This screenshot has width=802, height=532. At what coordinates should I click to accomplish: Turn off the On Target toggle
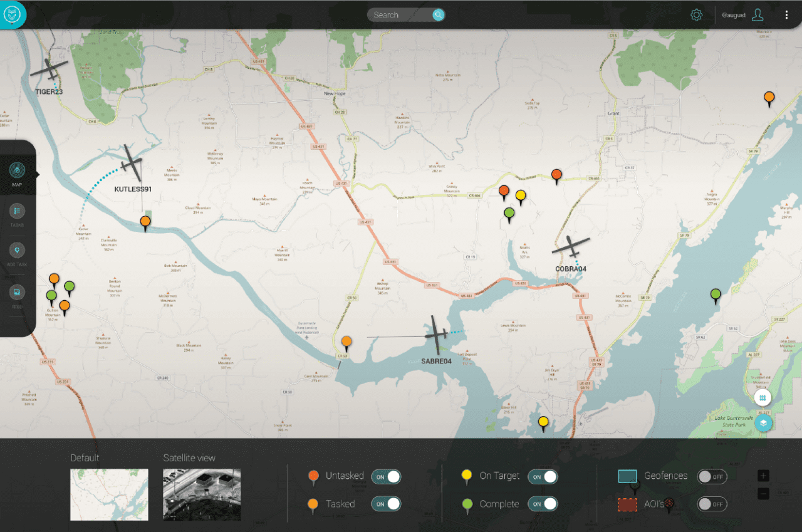click(x=543, y=476)
